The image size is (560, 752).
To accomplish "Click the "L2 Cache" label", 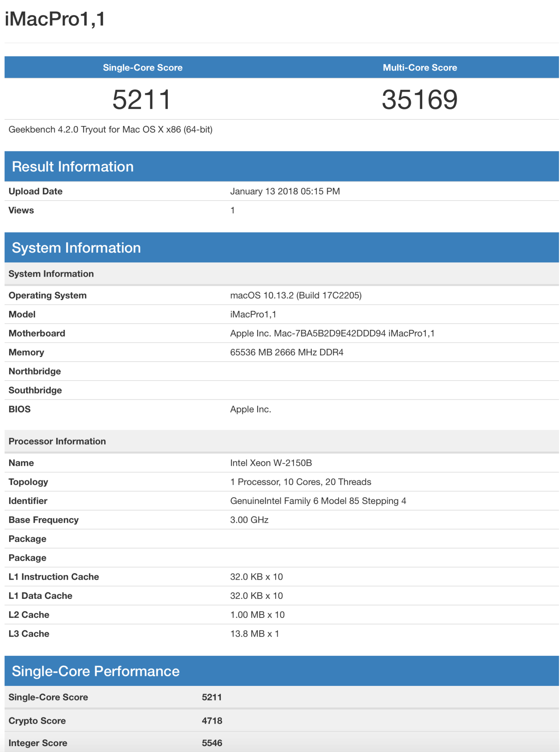I will click(29, 615).
